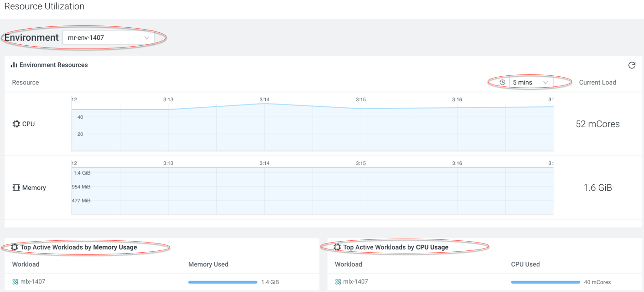644x292 pixels.
Task: Click the bar chart icon beside Environment Resources
Action: (14, 65)
